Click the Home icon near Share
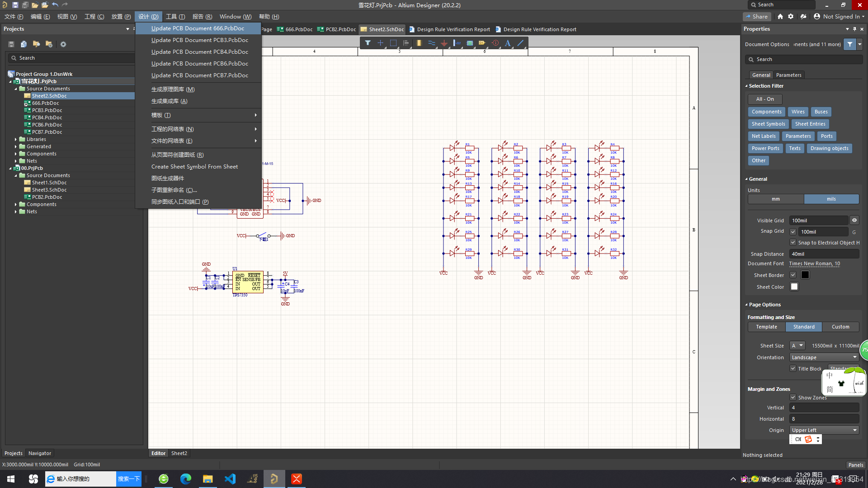 [x=780, y=17]
